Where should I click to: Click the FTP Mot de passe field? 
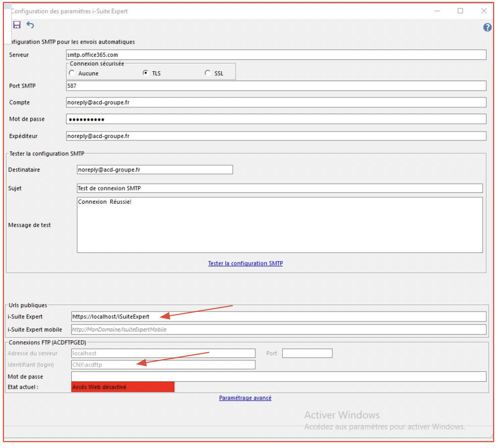tap(279, 376)
